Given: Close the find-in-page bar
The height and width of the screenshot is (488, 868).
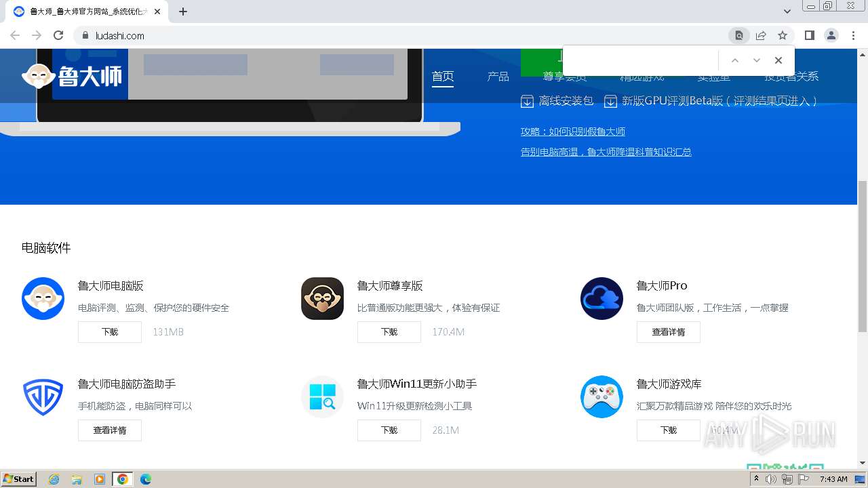Looking at the screenshot, I should (778, 60).
